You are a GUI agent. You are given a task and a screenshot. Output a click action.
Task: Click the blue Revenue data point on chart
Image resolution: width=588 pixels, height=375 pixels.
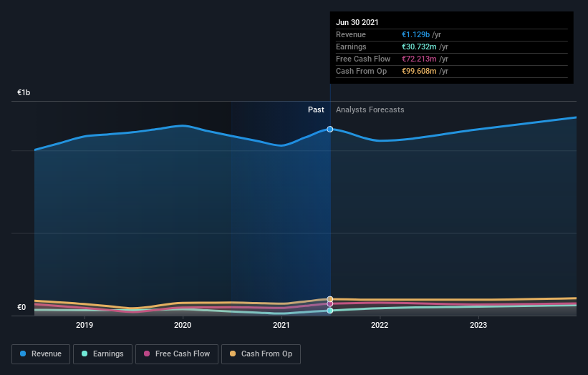(330, 130)
